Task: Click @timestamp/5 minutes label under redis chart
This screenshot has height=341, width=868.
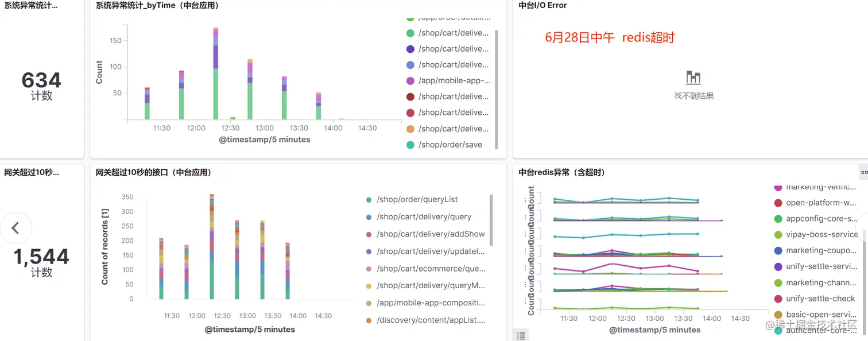Action: pos(655,330)
